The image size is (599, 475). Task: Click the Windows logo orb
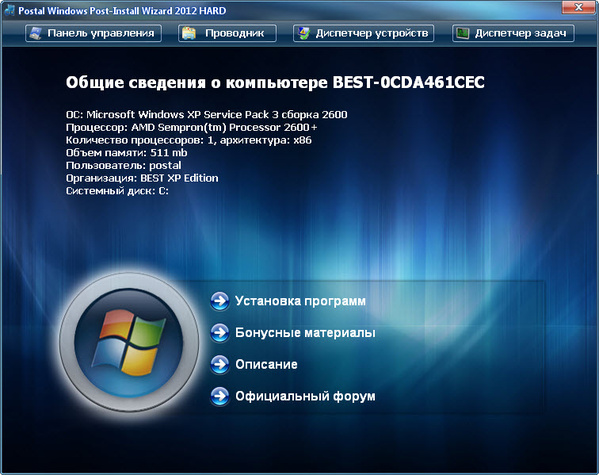pos(129,342)
